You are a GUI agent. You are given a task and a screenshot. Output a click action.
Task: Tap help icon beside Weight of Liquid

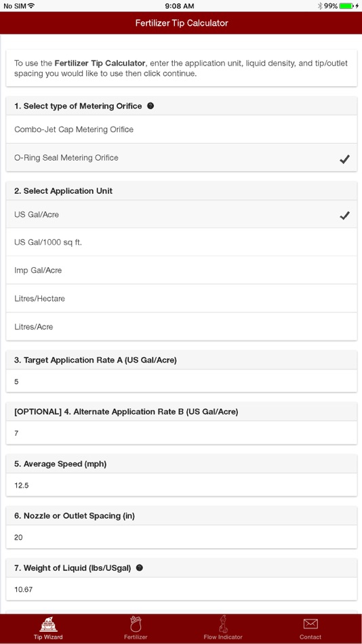pos(139,568)
